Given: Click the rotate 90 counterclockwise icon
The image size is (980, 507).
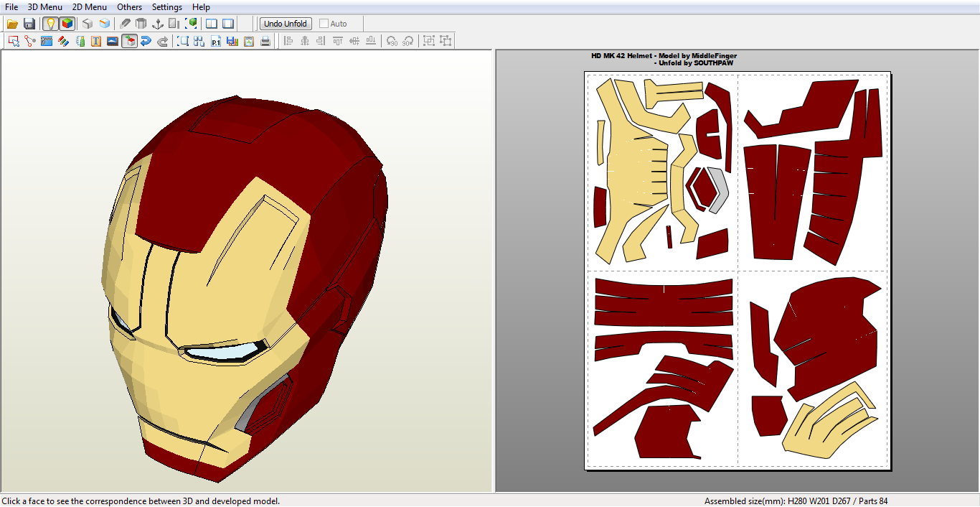Looking at the screenshot, I should 392,41.
